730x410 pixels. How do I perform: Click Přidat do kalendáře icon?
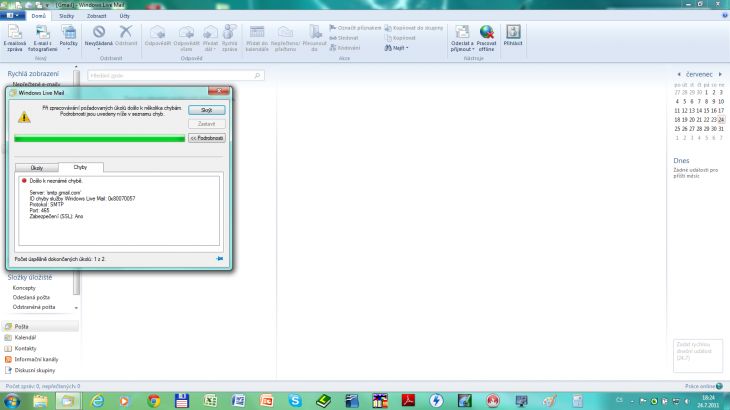tap(257, 38)
